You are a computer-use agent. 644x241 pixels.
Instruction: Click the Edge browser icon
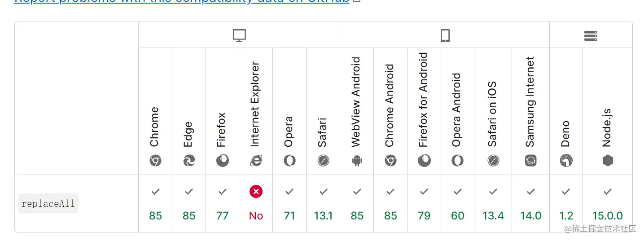click(x=189, y=161)
